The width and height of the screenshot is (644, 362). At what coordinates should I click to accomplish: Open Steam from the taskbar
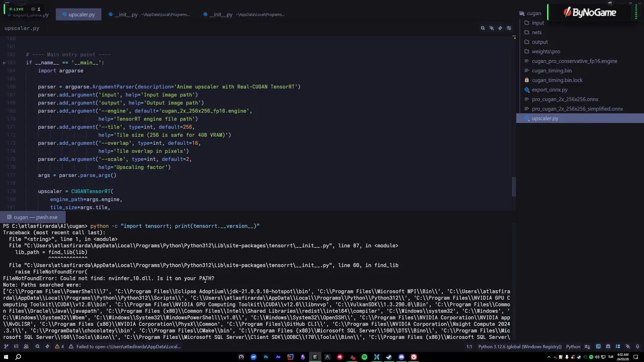[388, 357]
